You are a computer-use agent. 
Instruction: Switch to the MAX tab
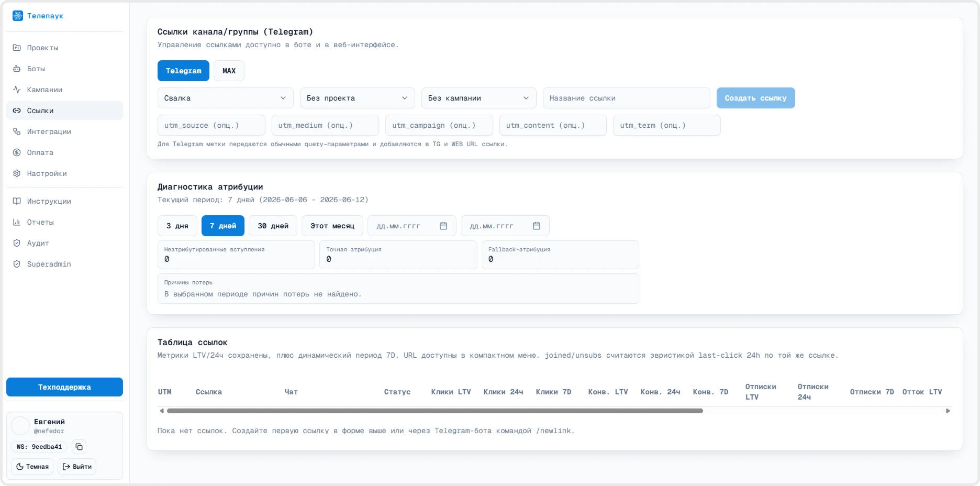coord(229,71)
